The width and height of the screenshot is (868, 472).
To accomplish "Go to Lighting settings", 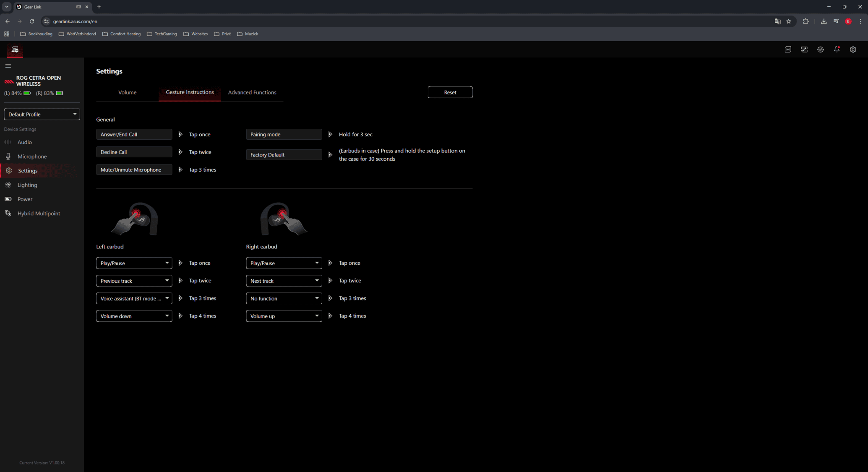I will [27, 185].
